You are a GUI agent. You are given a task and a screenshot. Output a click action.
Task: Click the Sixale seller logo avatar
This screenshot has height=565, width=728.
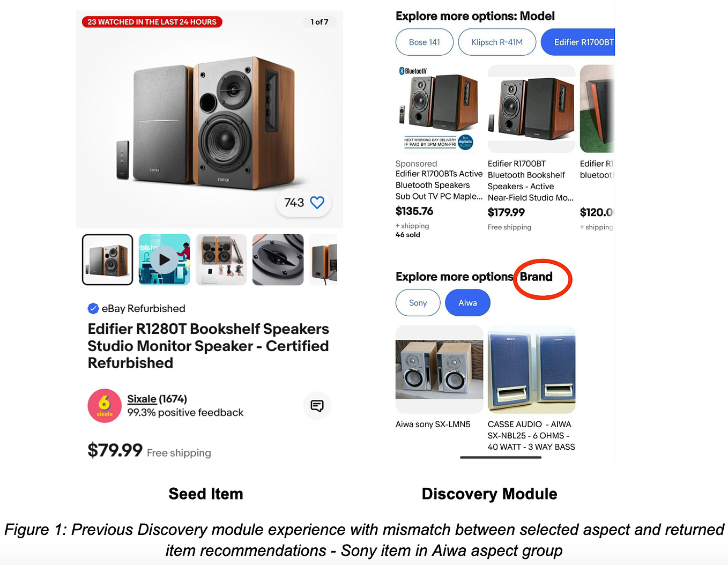tap(105, 406)
